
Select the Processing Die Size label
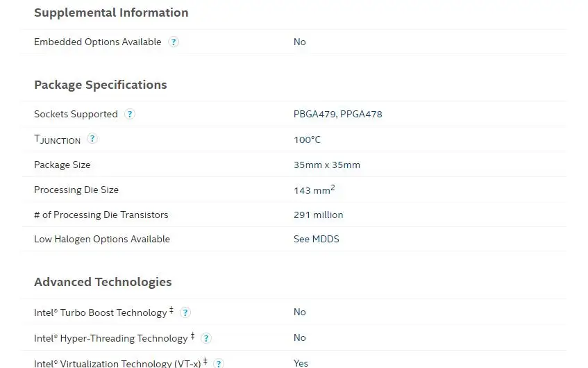coord(76,190)
